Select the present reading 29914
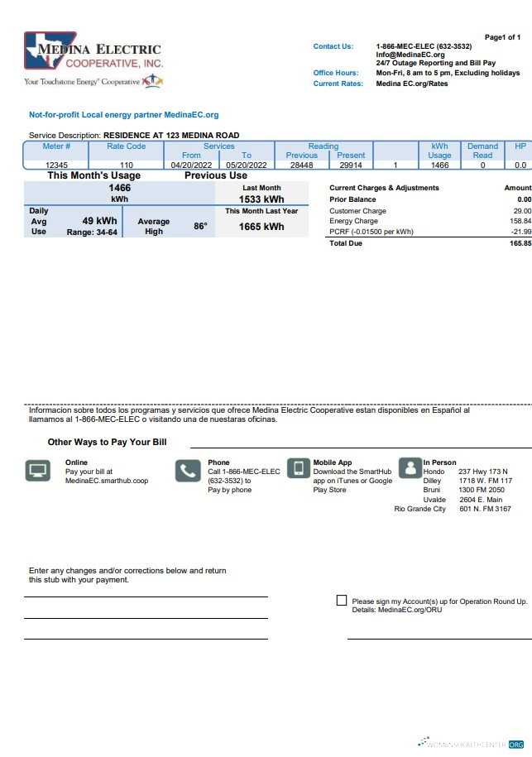Viewport: 532px width, 757px height. (x=351, y=165)
